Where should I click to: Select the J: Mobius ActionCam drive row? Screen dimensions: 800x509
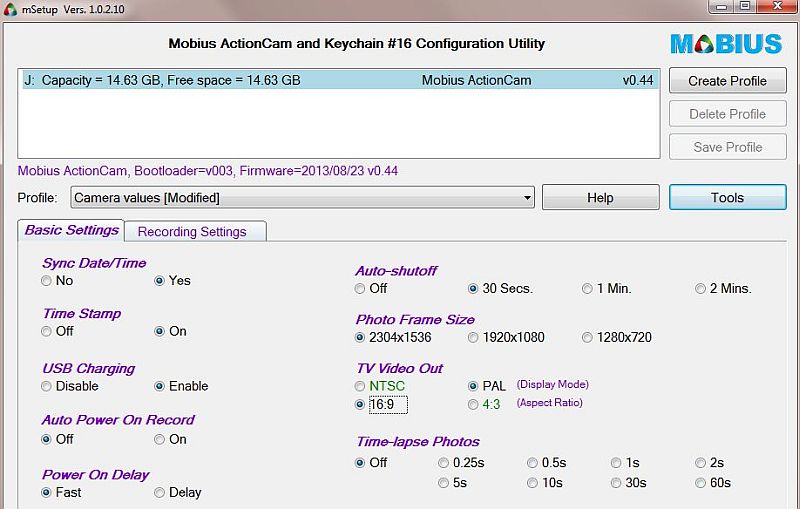pos(339,80)
